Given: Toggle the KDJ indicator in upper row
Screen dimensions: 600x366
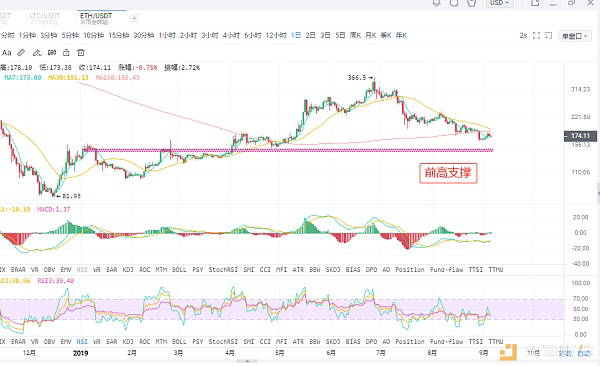Looking at the screenshot, I should click(x=128, y=270).
